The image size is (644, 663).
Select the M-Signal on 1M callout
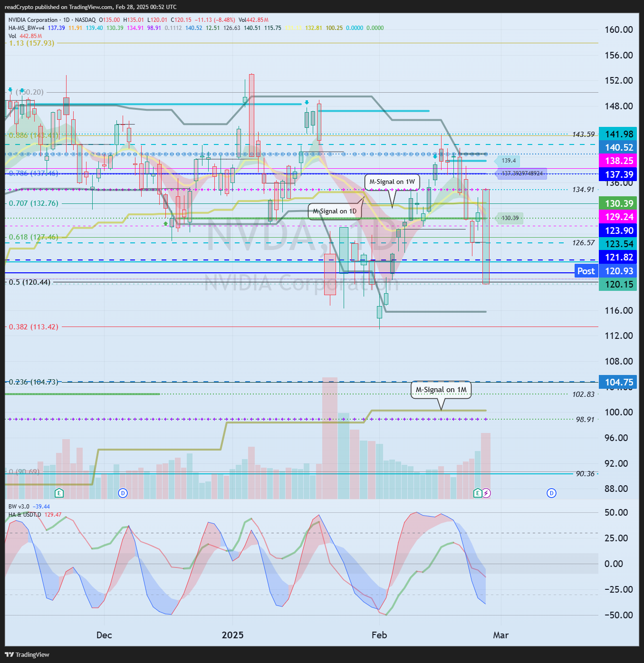(441, 390)
